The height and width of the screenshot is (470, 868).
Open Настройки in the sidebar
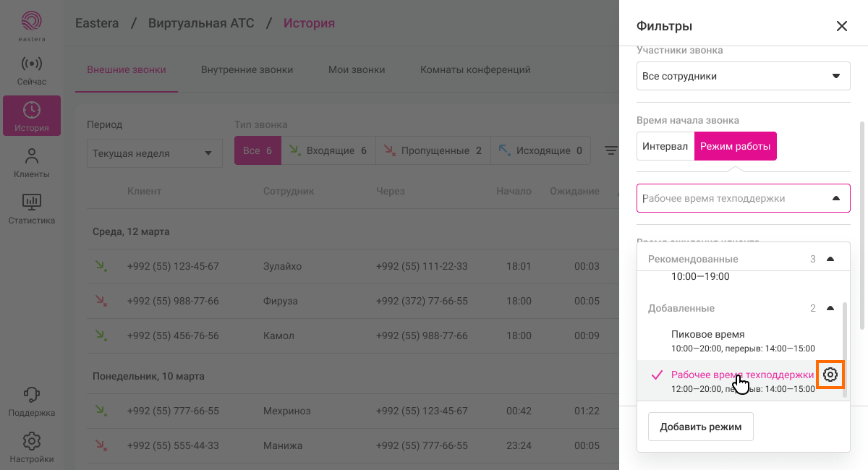(32, 448)
